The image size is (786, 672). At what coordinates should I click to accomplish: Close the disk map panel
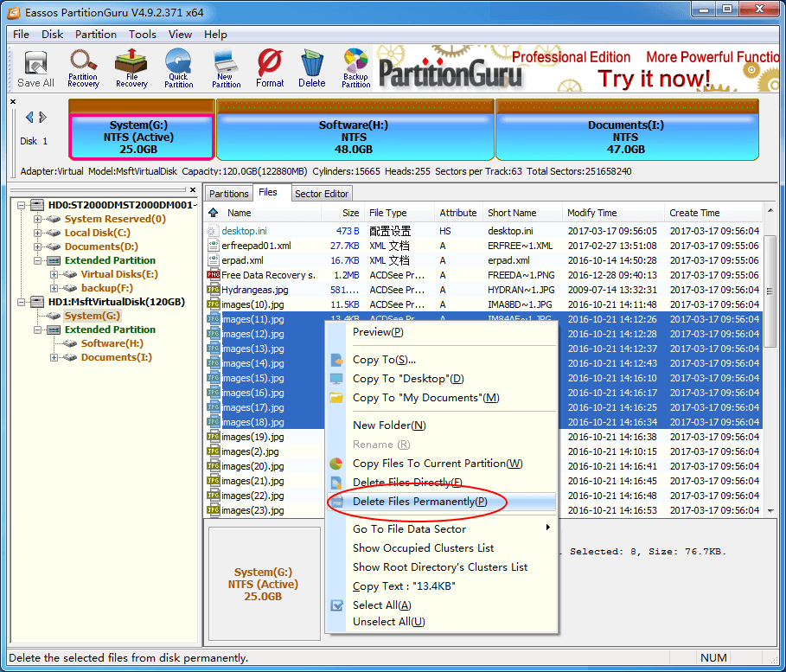click(x=13, y=102)
